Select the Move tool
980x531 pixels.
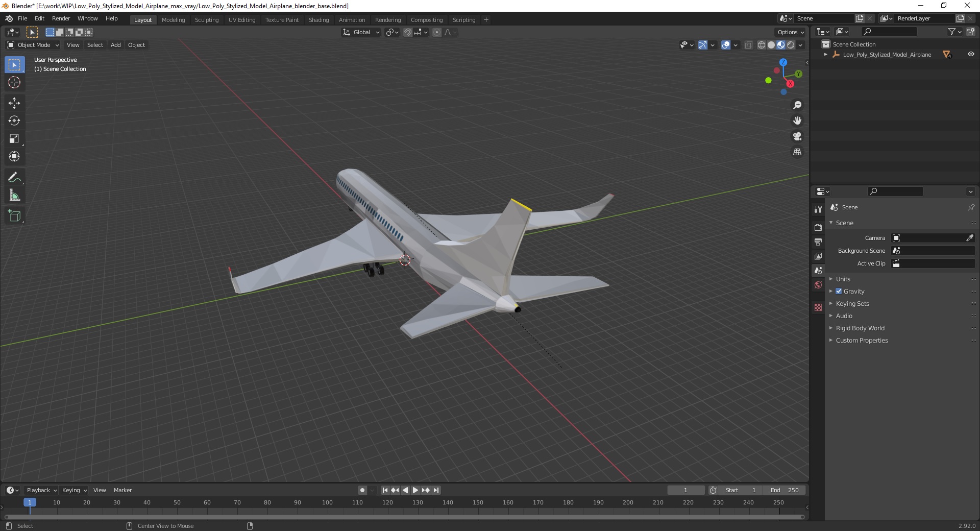click(x=14, y=103)
